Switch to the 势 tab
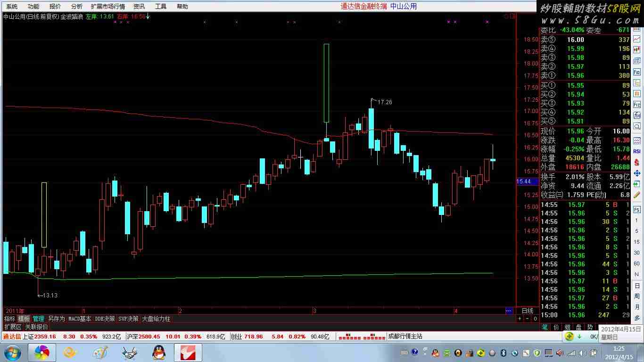Viewport: 644px width, 362px height. [590, 327]
